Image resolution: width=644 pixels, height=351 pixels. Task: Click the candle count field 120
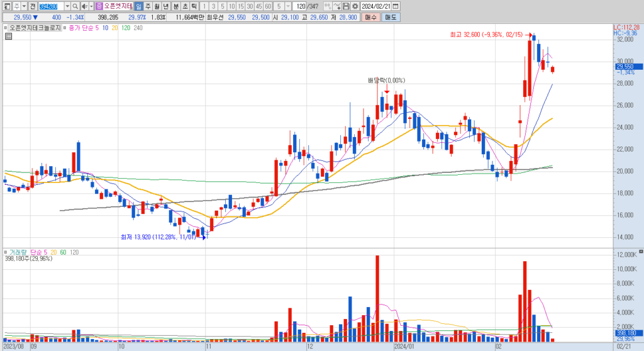(x=299, y=6)
